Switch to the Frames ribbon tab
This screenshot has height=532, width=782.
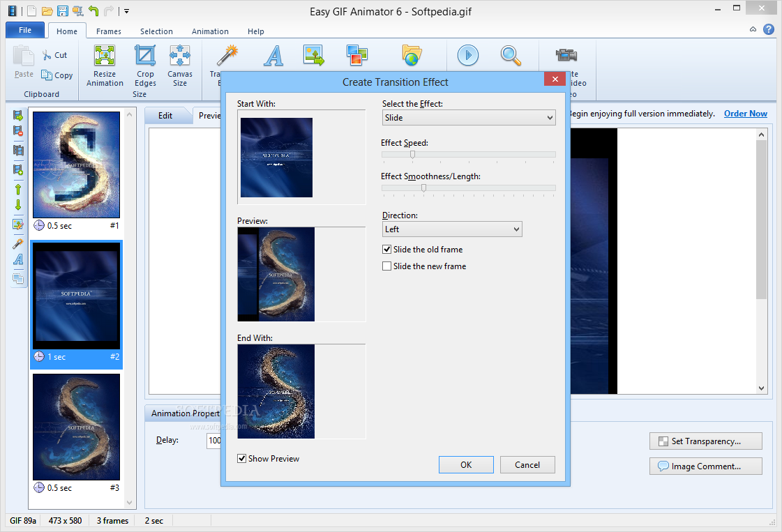[x=109, y=31]
